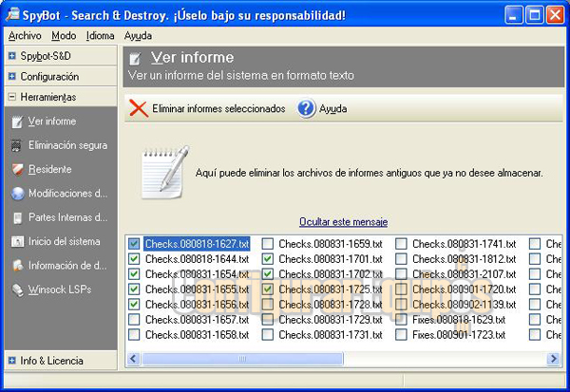570x392 pixels.
Task: Click the blue question mark help icon
Action: (x=306, y=108)
